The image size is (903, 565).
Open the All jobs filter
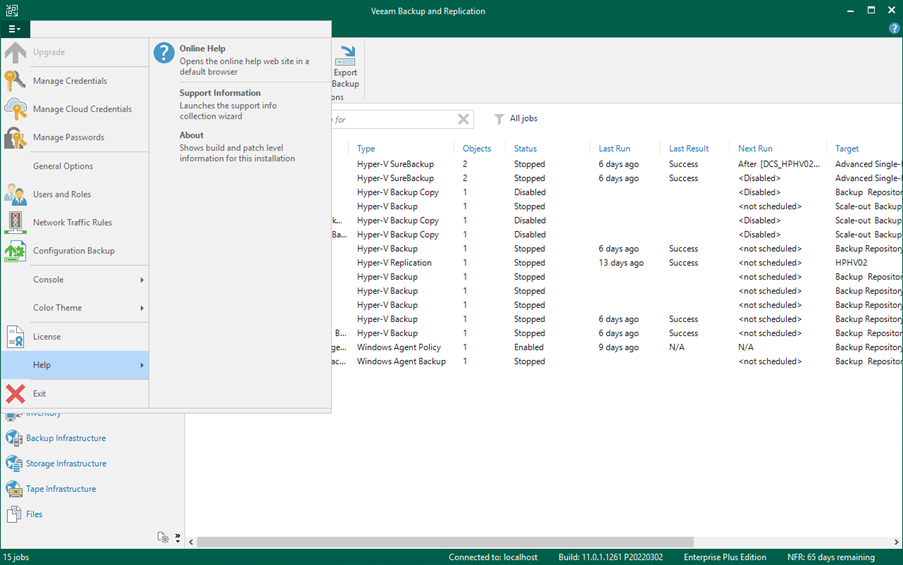point(523,119)
